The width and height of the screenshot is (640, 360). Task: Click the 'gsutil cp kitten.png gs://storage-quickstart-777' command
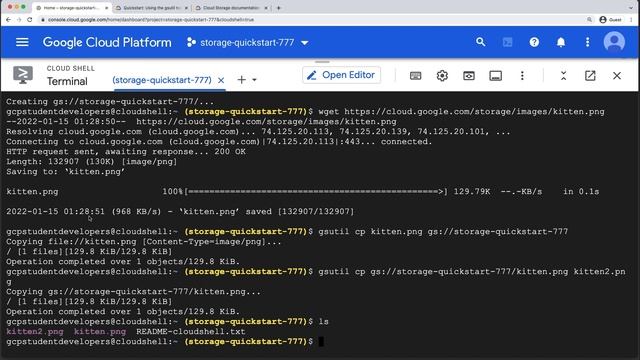tap(443, 231)
